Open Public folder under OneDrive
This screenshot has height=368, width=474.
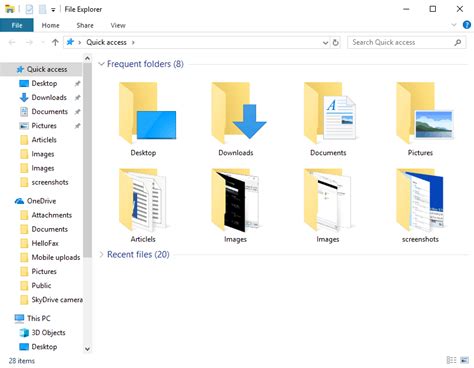(41, 285)
